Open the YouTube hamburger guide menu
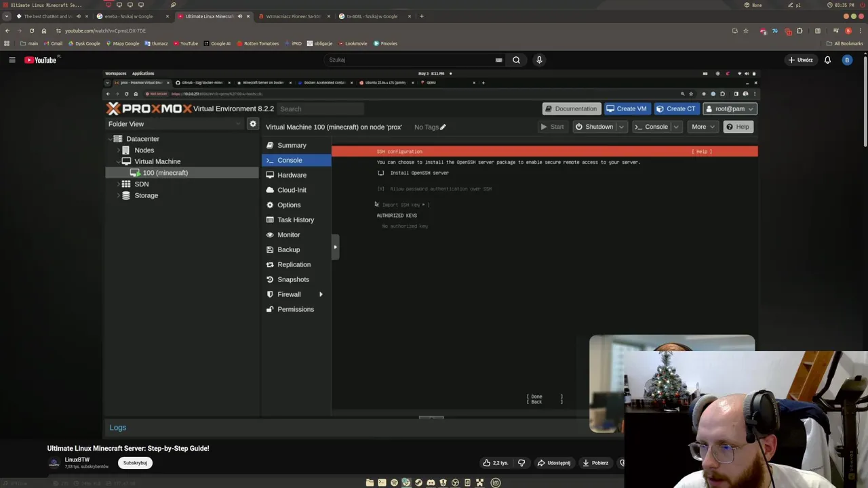Screen dimensions: 868x488 [x=12, y=60]
